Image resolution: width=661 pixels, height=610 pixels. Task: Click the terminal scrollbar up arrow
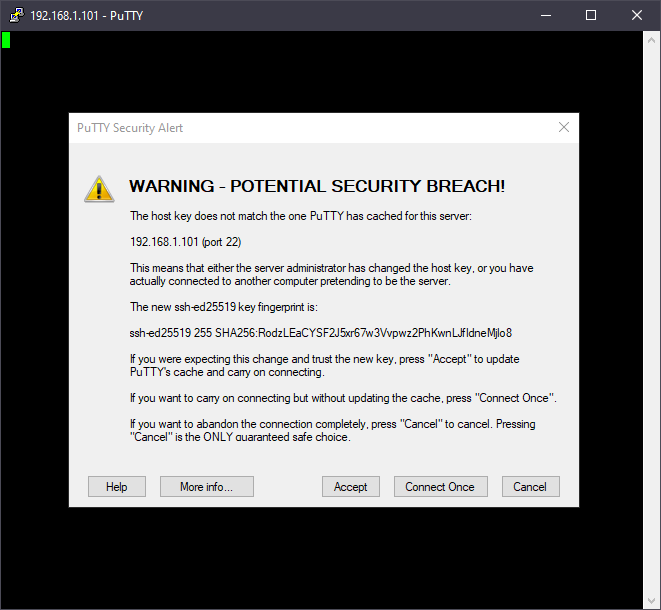651,40
